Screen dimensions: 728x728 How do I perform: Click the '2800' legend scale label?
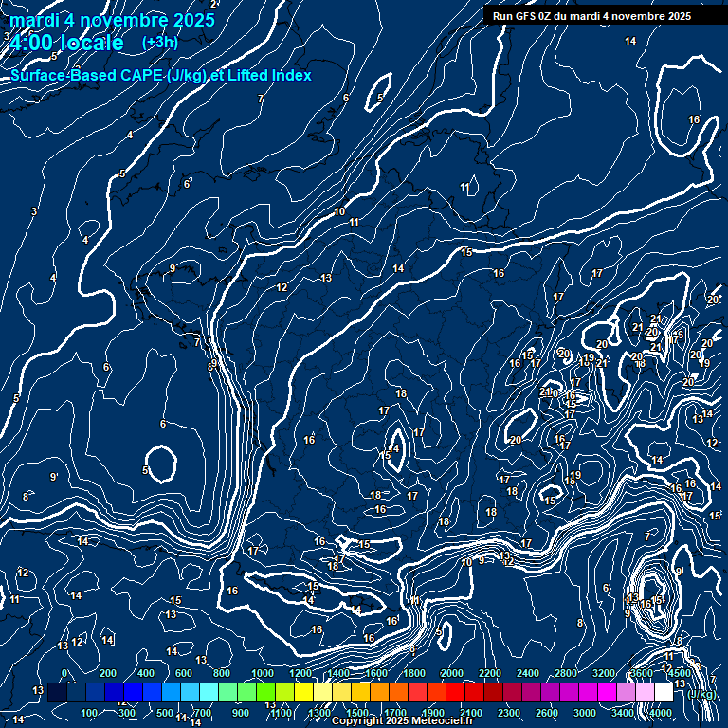566,673
